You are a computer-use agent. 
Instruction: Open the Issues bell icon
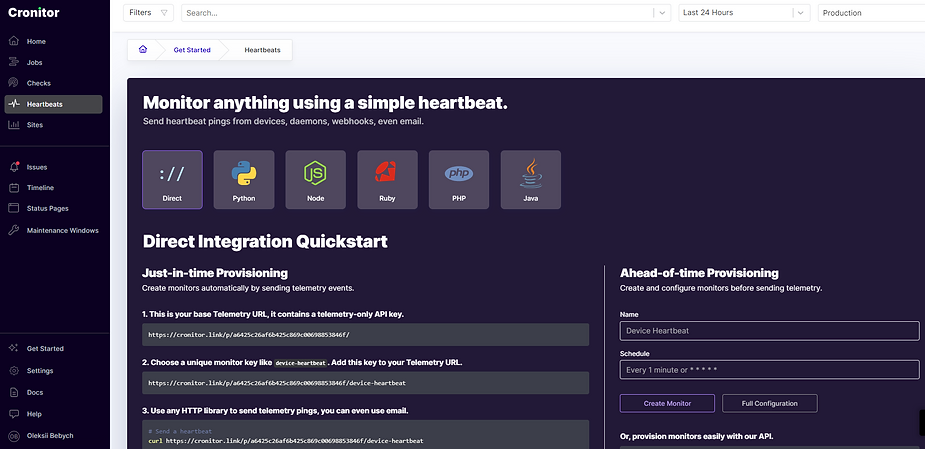point(14,167)
